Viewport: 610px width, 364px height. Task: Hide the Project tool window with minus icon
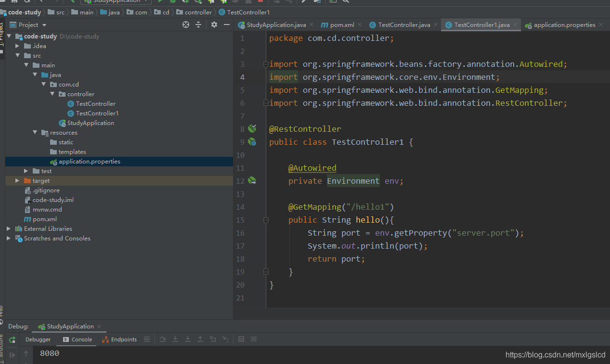(227, 25)
